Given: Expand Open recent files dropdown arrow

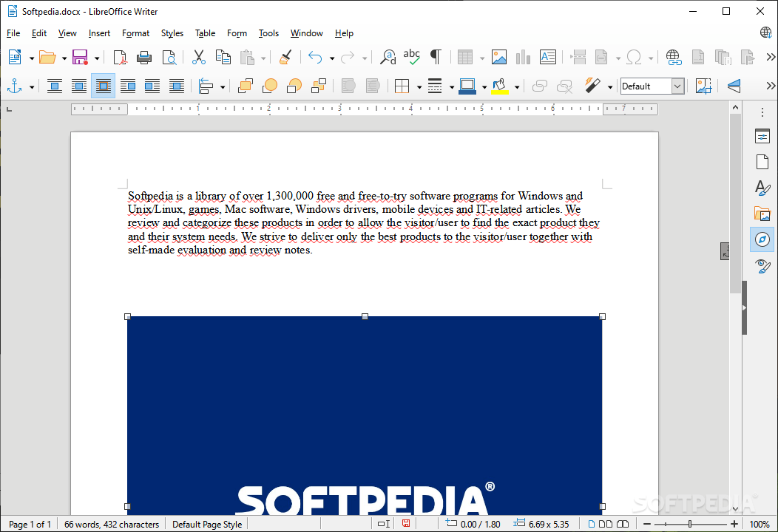Looking at the screenshot, I should [64, 58].
